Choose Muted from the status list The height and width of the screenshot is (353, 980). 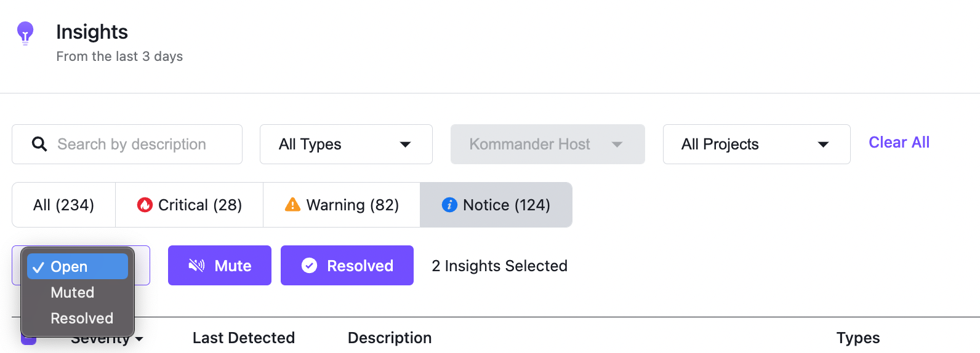coord(73,293)
